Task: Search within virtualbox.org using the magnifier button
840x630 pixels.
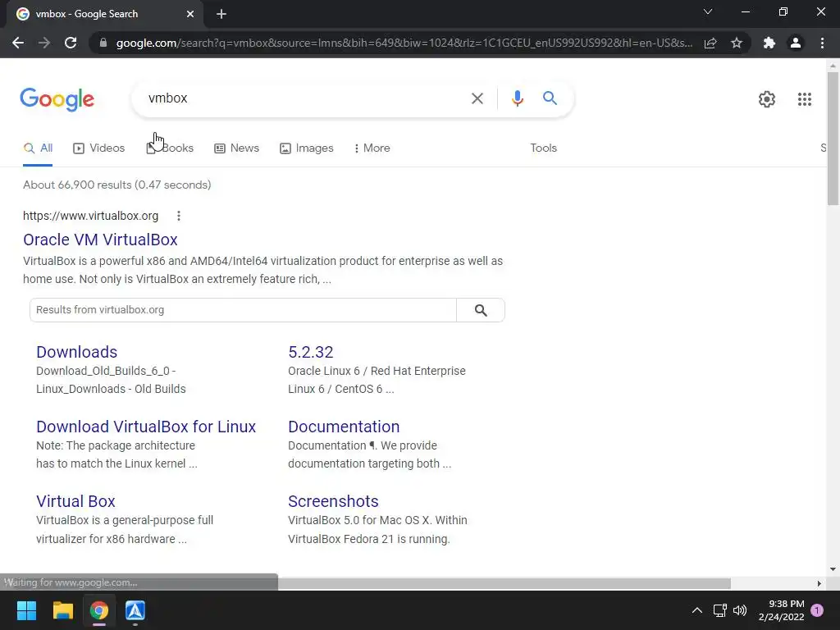Action: click(481, 310)
